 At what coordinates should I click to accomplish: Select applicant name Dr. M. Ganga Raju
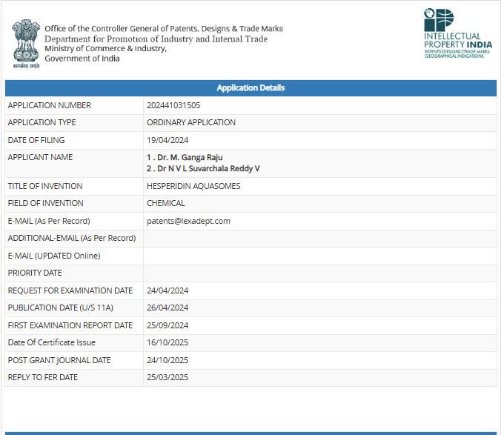tap(185, 157)
